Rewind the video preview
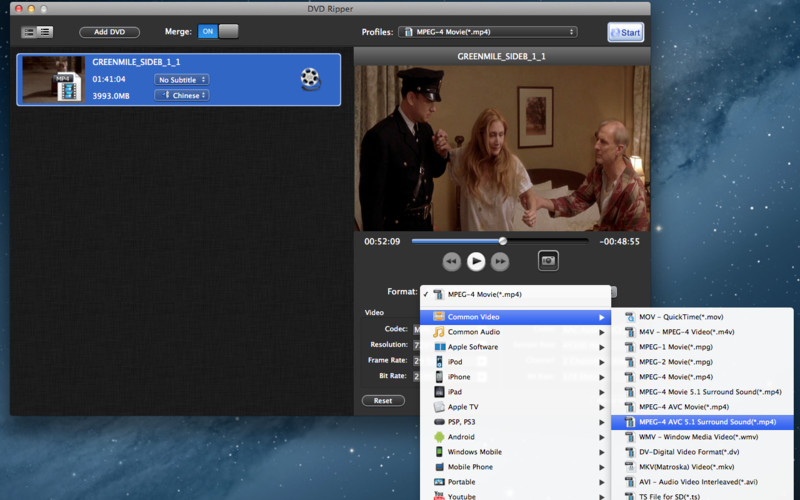 pyautogui.click(x=451, y=261)
